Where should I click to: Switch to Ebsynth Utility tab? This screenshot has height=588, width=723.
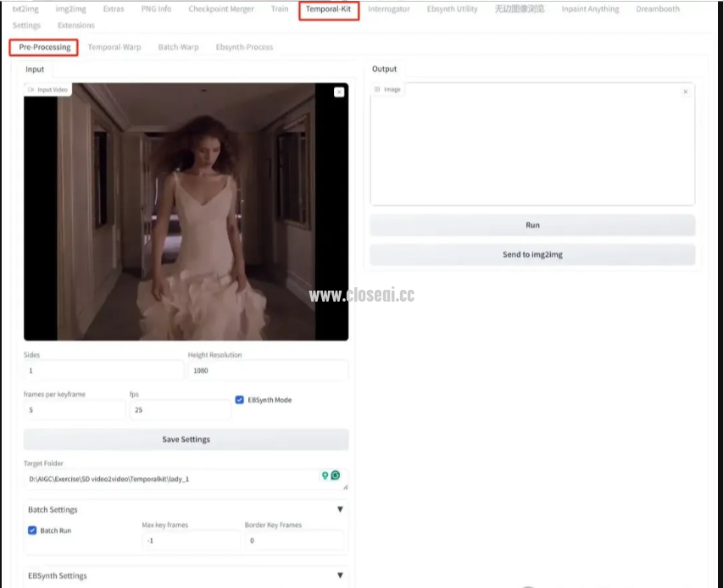tap(453, 8)
